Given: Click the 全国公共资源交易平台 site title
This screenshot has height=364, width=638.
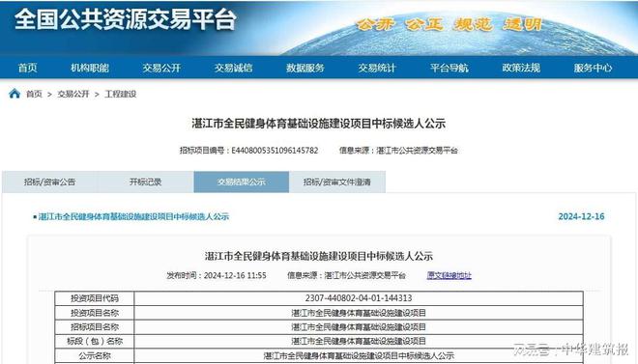Looking at the screenshot, I should tap(126, 19).
